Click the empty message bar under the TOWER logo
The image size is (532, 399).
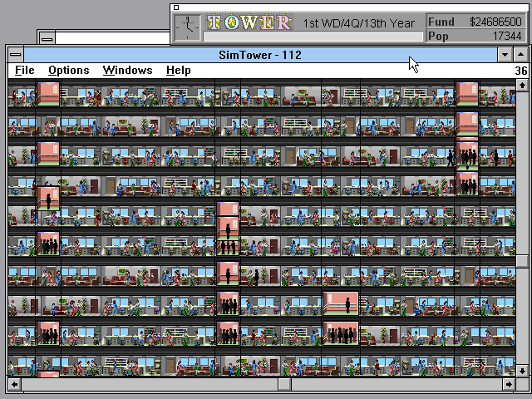coord(313,37)
